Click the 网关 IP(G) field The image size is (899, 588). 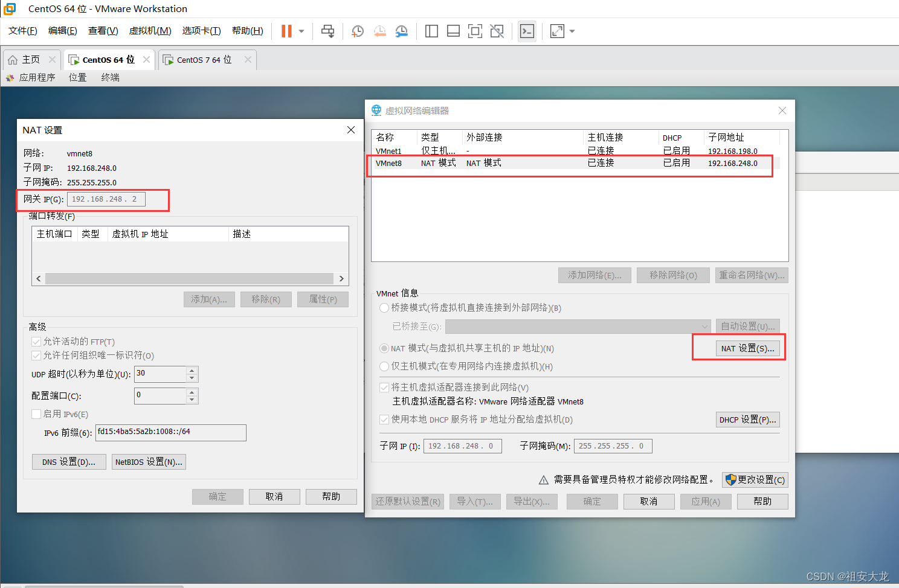tap(106, 199)
